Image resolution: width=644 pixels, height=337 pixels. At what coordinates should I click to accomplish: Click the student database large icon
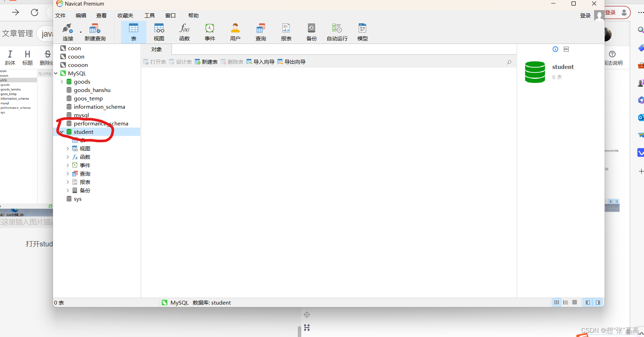pos(535,72)
